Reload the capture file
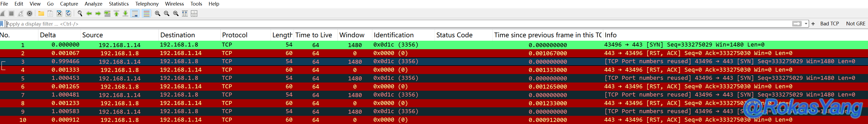 68,13
